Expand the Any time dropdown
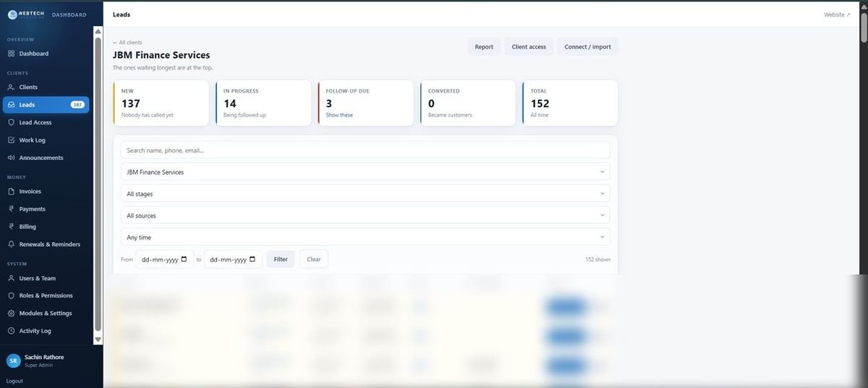 pyautogui.click(x=365, y=237)
